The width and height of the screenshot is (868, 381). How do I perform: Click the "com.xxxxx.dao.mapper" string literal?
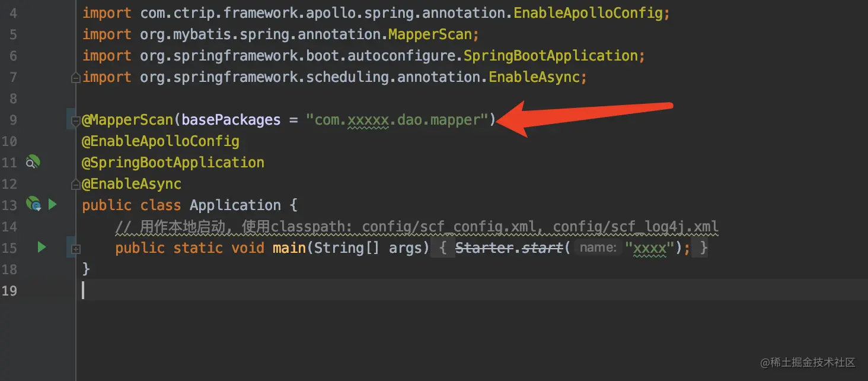397,120
